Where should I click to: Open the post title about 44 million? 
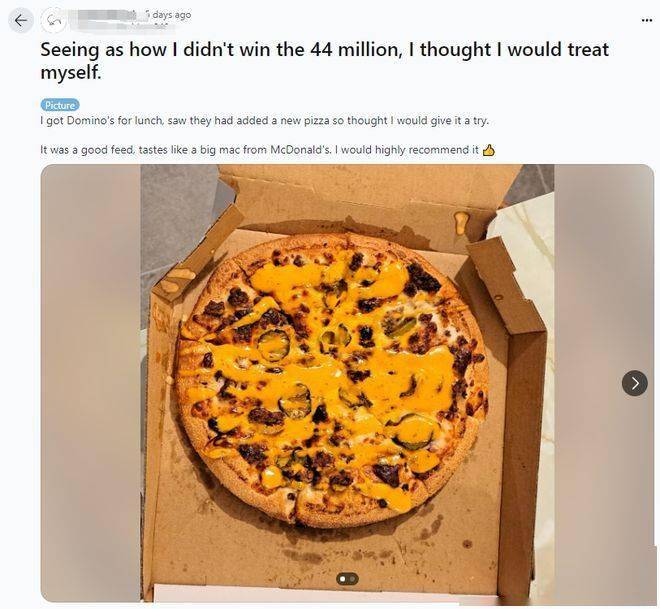324,61
